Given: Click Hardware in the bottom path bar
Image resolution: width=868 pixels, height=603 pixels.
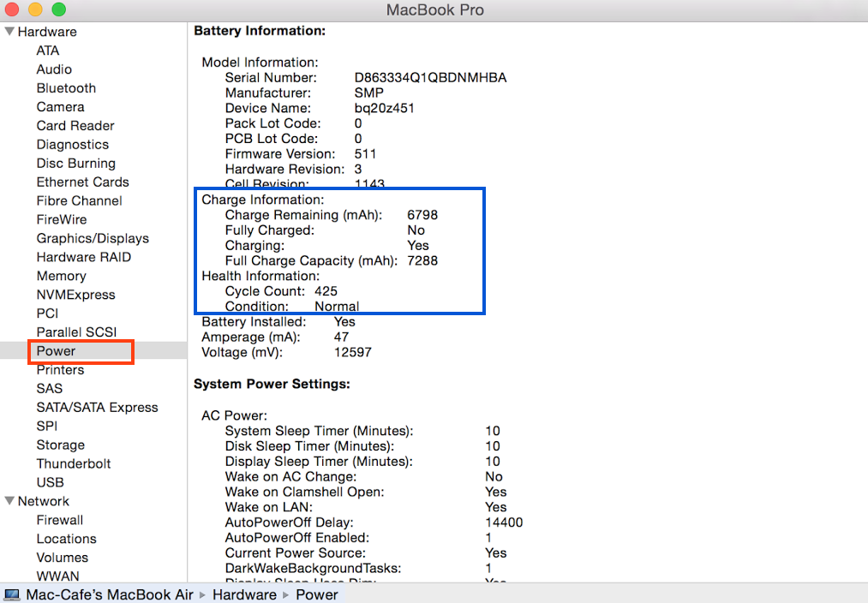Looking at the screenshot, I should pyautogui.click(x=245, y=594).
